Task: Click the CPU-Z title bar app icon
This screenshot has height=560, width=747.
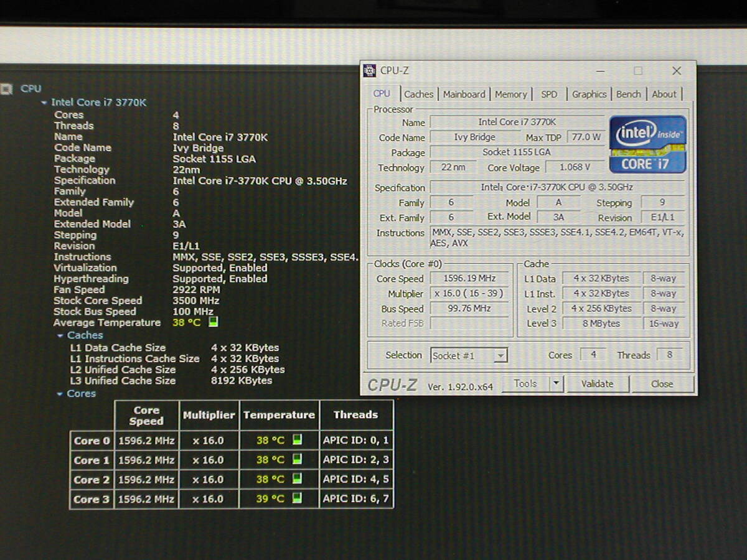Action: [370, 70]
